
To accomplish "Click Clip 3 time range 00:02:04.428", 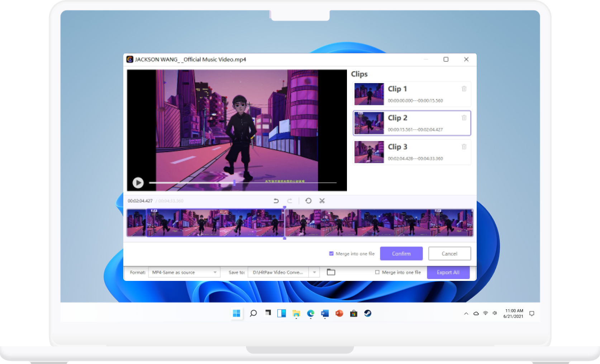I will click(x=415, y=158).
